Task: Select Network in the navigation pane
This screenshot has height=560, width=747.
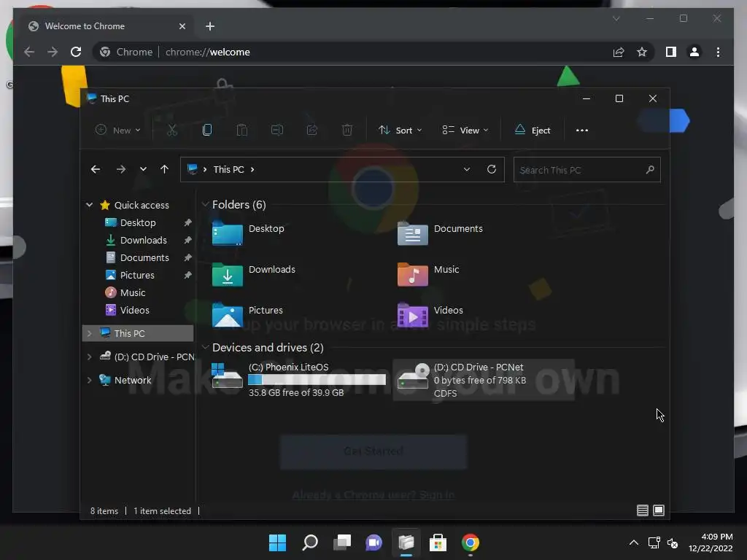Action: tap(133, 380)
